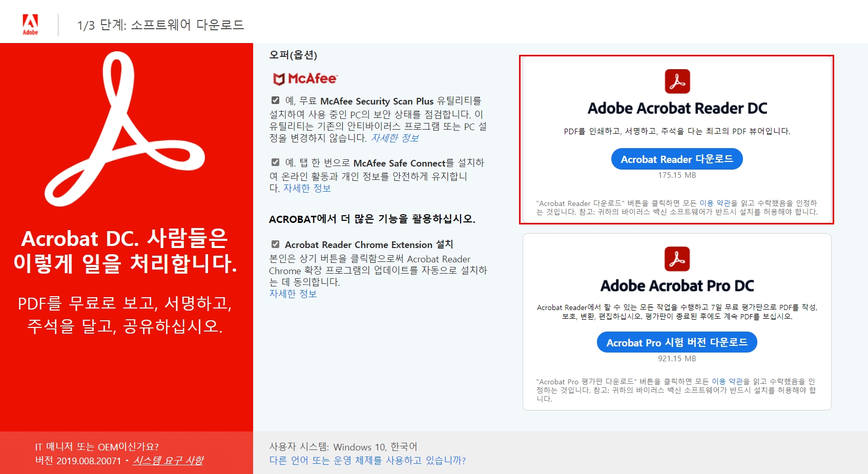Open 자세한 정보 link under Chrome Extension
The width and height of the screenshot is (868, 474).
pyautogui.click(x=293, y=294)
